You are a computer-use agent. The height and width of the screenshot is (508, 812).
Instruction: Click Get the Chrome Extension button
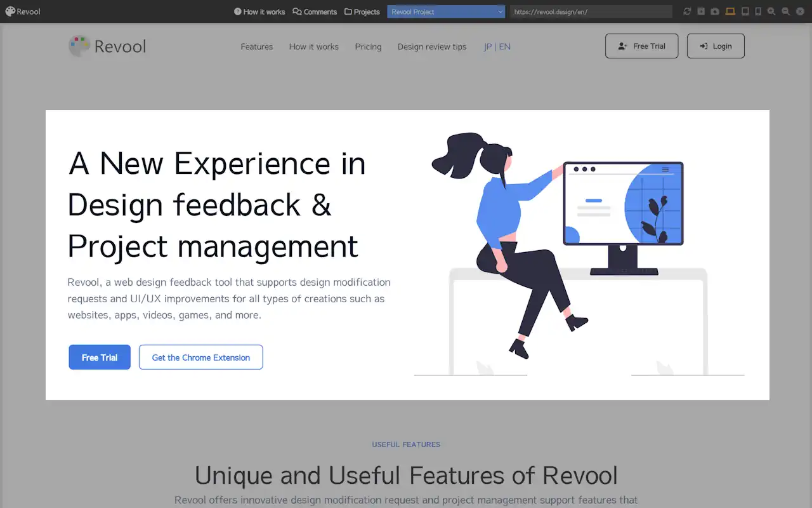coord(201,358)
